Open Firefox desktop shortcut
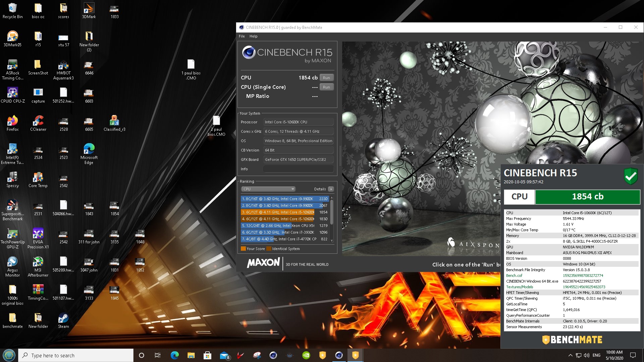Screen dimensions: 644x362 [x=12, y=123]
